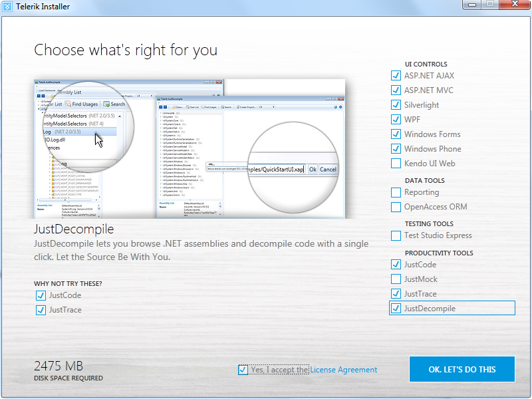Click the DATA TOOLS section heading

point(424,180)
